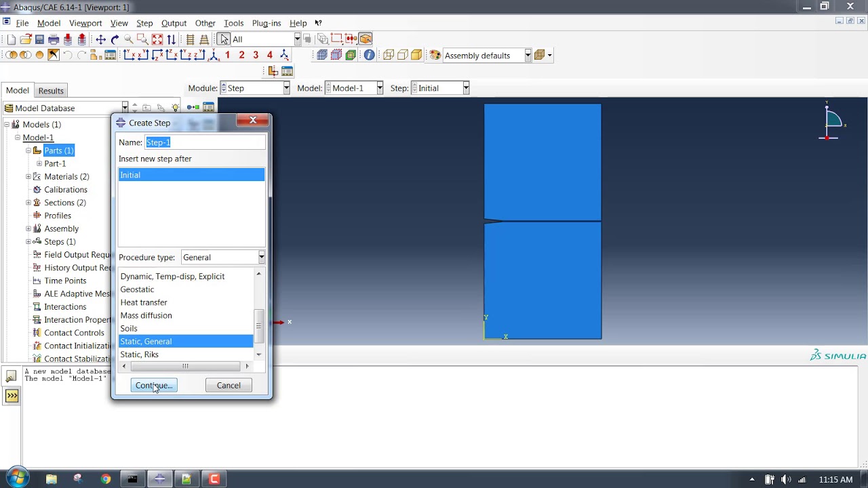Open the File menu

coord(22,23)
